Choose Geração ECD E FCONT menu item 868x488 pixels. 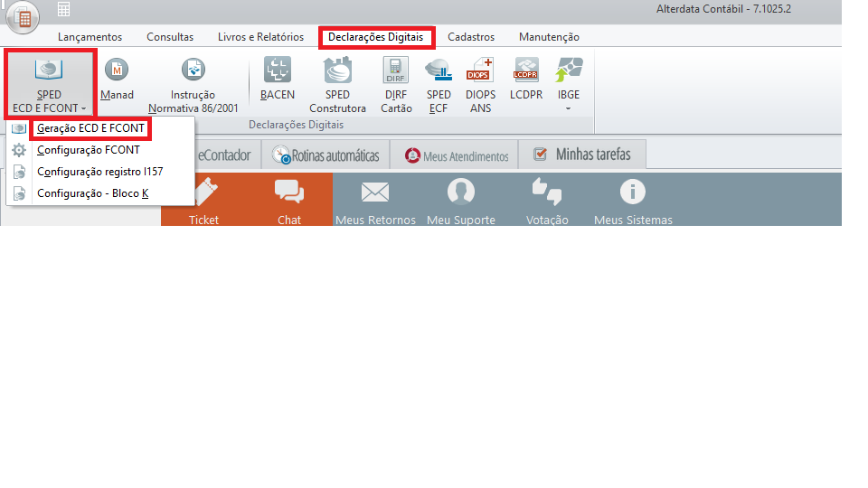click(x=100, y=128)
